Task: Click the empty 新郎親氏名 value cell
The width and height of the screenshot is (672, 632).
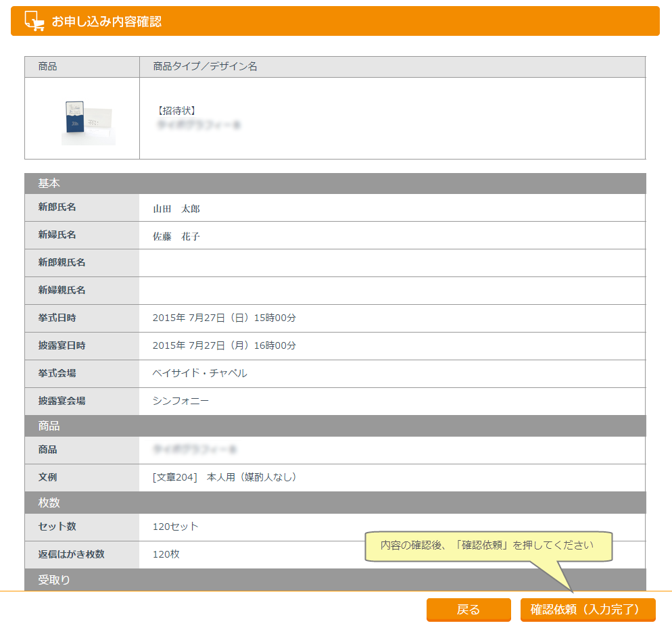Action: [x=392, y=263]
